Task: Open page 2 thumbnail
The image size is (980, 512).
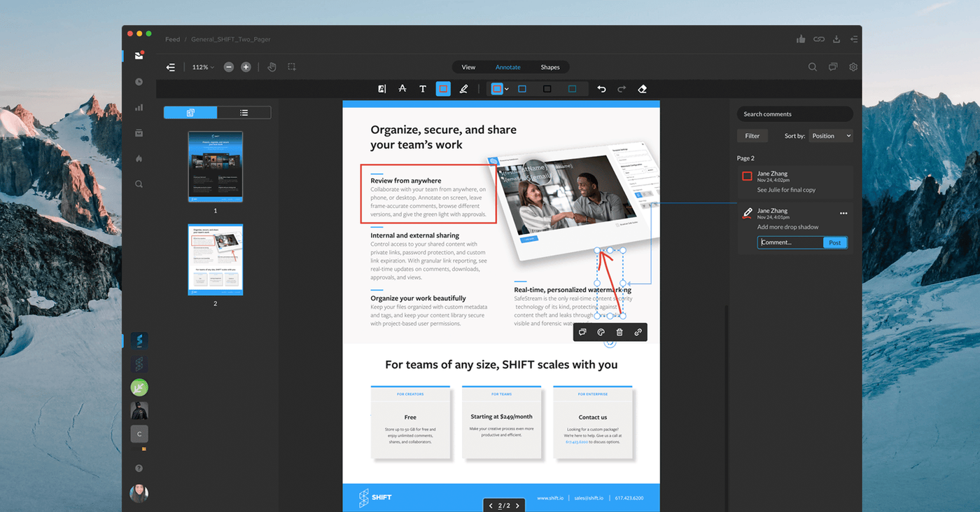Action: tap(216, 259)
